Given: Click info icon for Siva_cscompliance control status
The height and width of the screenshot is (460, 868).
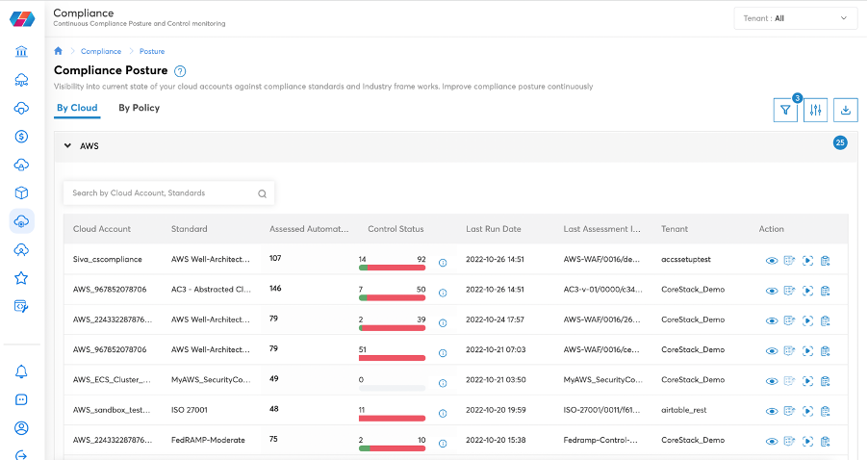Looking at the screenshot, I should pos(443,262).
